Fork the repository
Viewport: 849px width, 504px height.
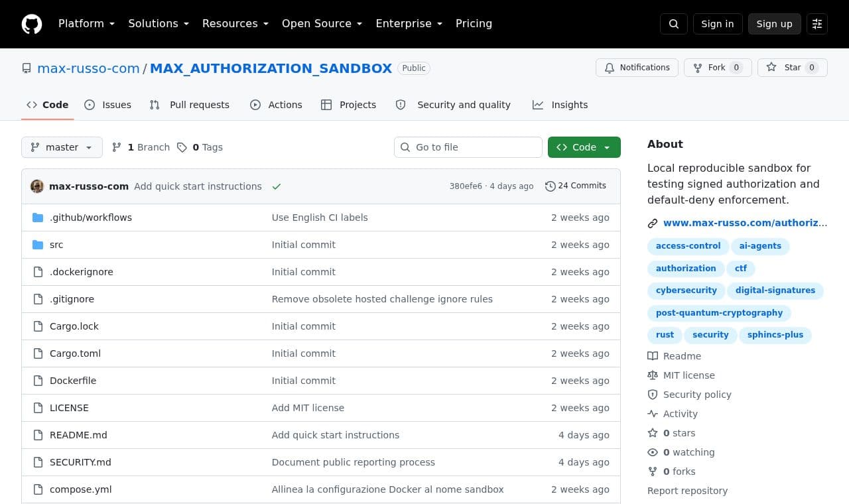click(x=718, y=68)
